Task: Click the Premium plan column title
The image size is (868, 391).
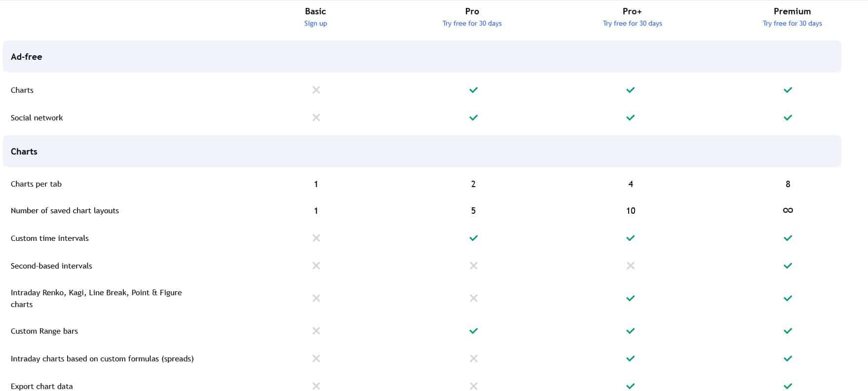Action: (792, 11)
